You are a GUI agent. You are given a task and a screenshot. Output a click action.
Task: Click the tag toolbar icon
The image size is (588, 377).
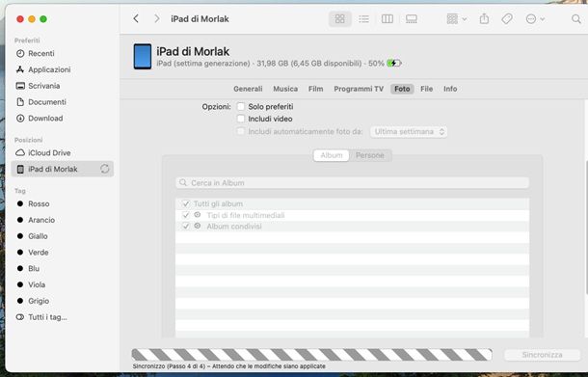[x=507, y=18]
